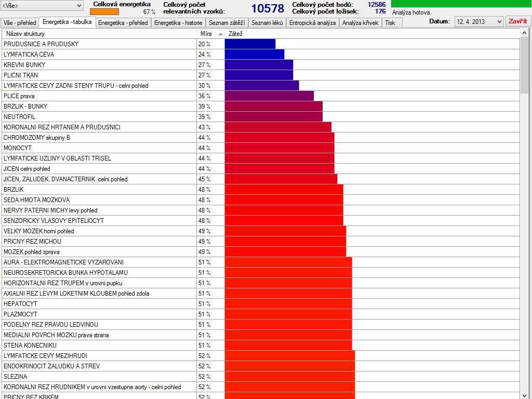Open the Datum date dropdown
The image size is (532, 399).
coord(478,22)
